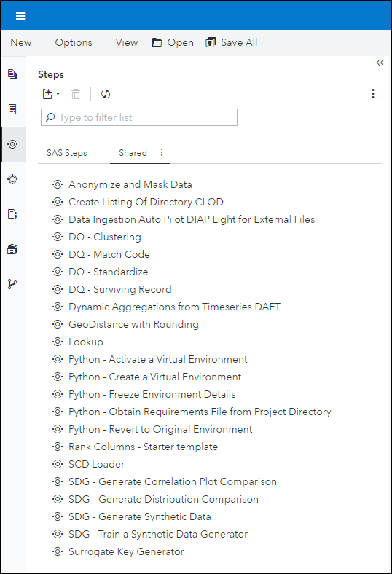Open the hamburger application menu
Image resolution: width=392 pixels, height=574 pixels.
[20, 16]
